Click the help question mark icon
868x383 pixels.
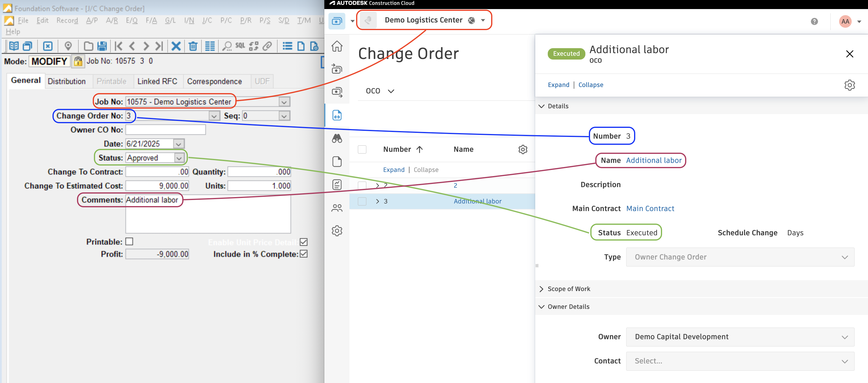click(x=814, y=22)
